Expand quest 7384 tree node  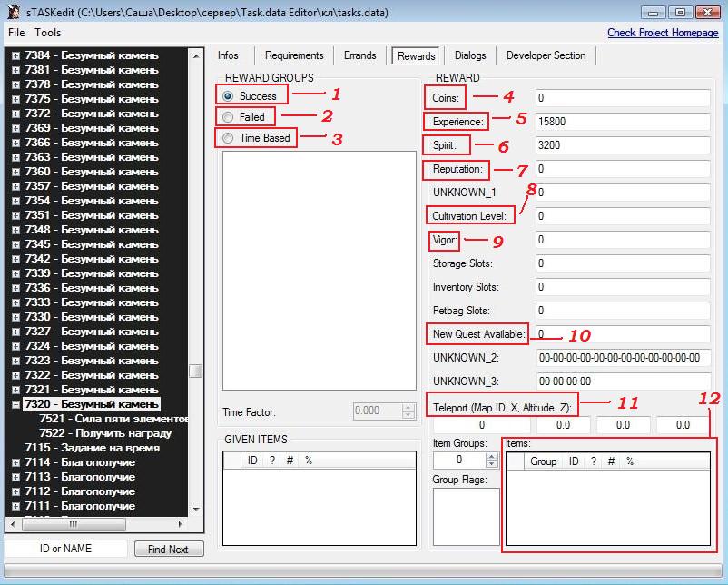[15, 55]
